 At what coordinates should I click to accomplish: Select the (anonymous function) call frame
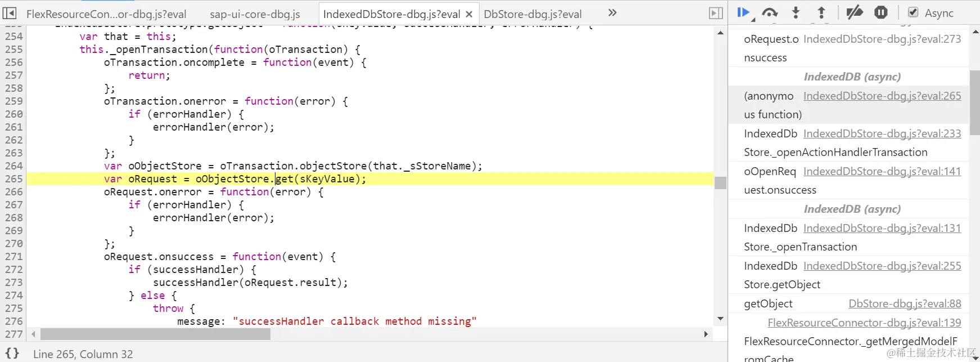tap(849, 105)
